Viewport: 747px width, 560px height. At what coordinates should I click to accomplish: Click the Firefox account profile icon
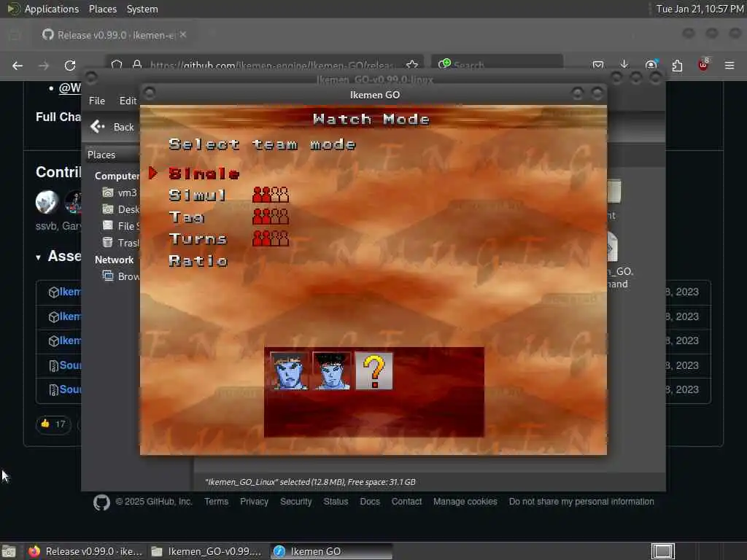[651, 65]
